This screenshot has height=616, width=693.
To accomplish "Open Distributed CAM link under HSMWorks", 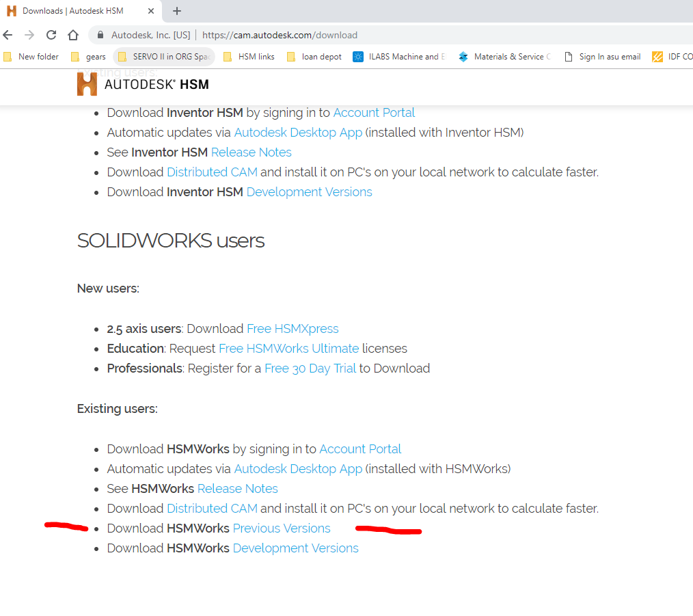I will 212,509.
